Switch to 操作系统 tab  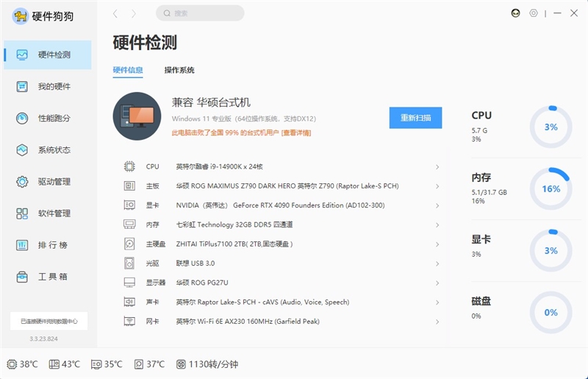click(x=179, y=70)
